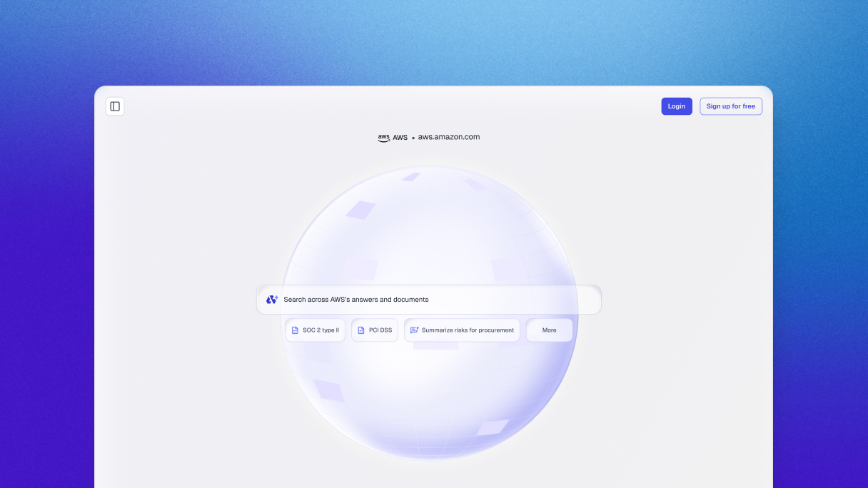Choose the PCI DSS suggestion chip

point(374,330)
